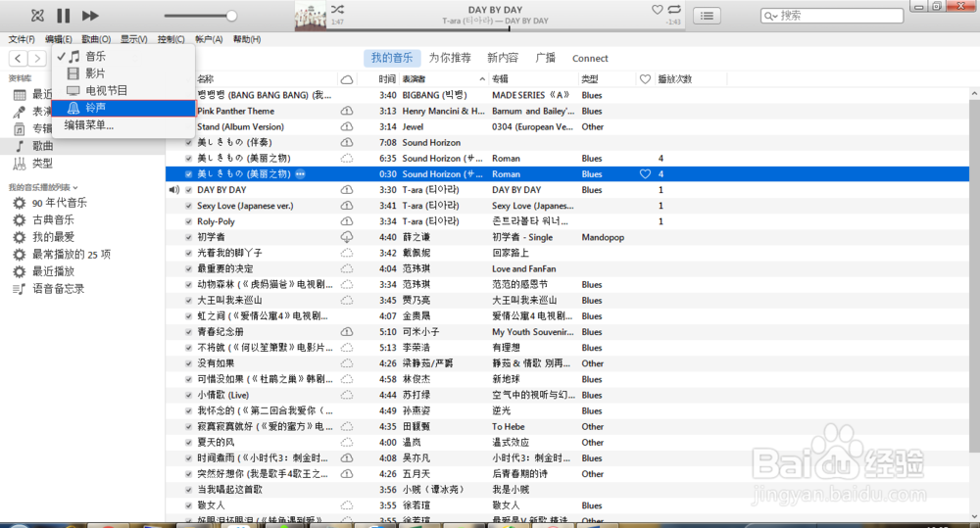
Task: Open the 控制(C) menu
Action: coord(171,39)
